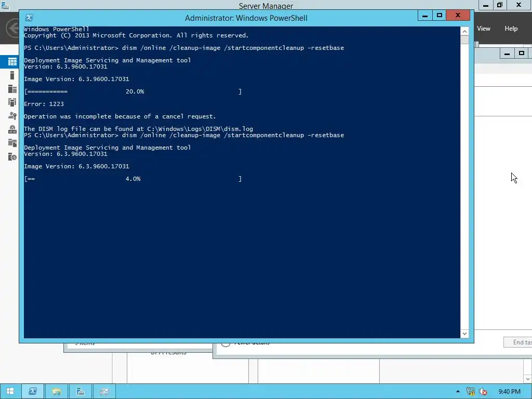532x399 pixels.
Task: Switch to Task Manager via taskbar icon
Action: pyautogui.click(x=104, y=391)
